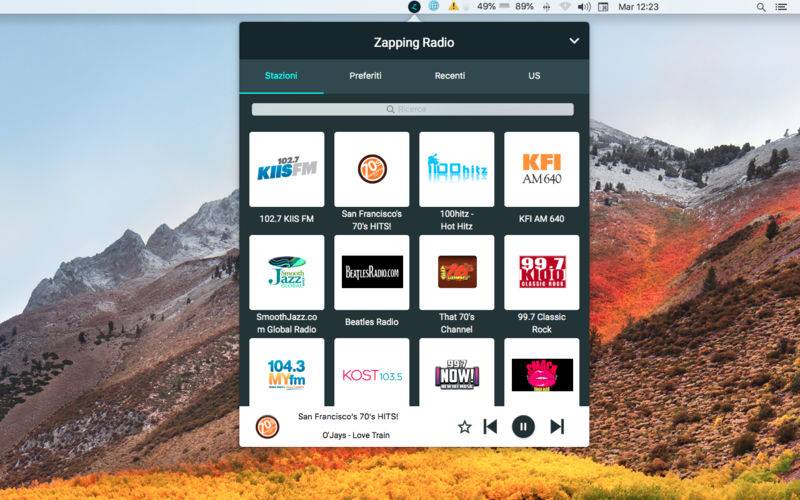The image size is (800, 500).
Task: Click the now-playing San Francisco's 70's HITS! name
Action: point(348,416)
